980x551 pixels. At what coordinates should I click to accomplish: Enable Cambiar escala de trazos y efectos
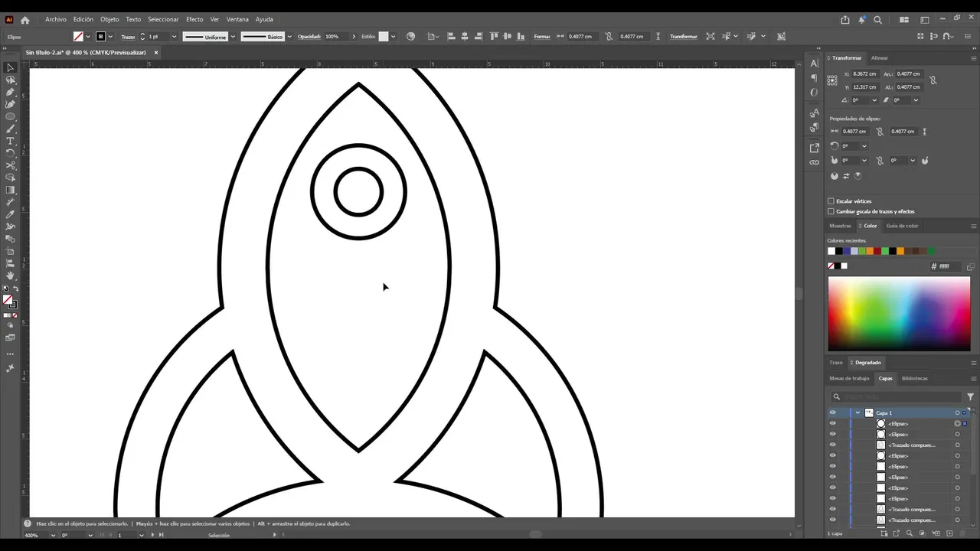click(831, 211)
